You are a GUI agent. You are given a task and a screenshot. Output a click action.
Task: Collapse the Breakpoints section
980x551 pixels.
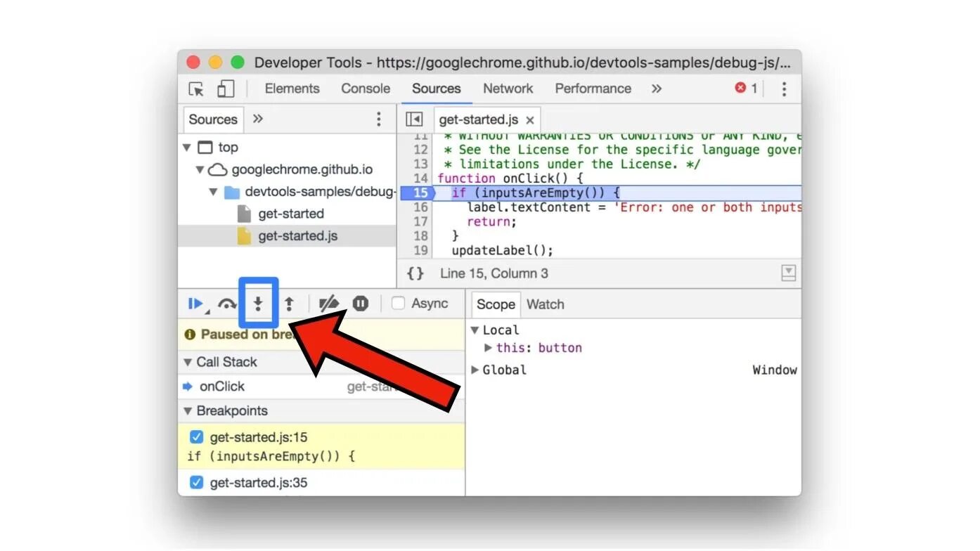point(188,411)
